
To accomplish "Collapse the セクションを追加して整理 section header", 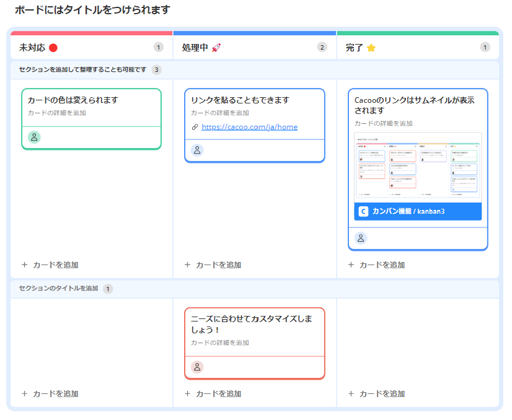I will click(82, 69).
